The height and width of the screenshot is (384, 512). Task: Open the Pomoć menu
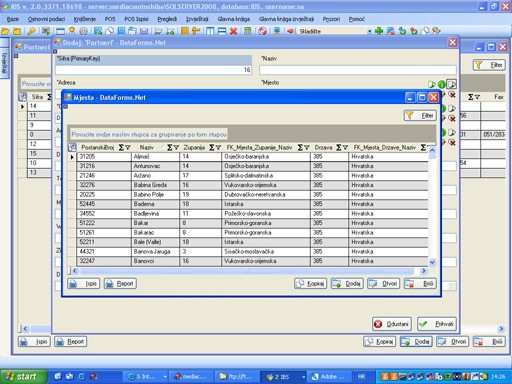(356, 19)
